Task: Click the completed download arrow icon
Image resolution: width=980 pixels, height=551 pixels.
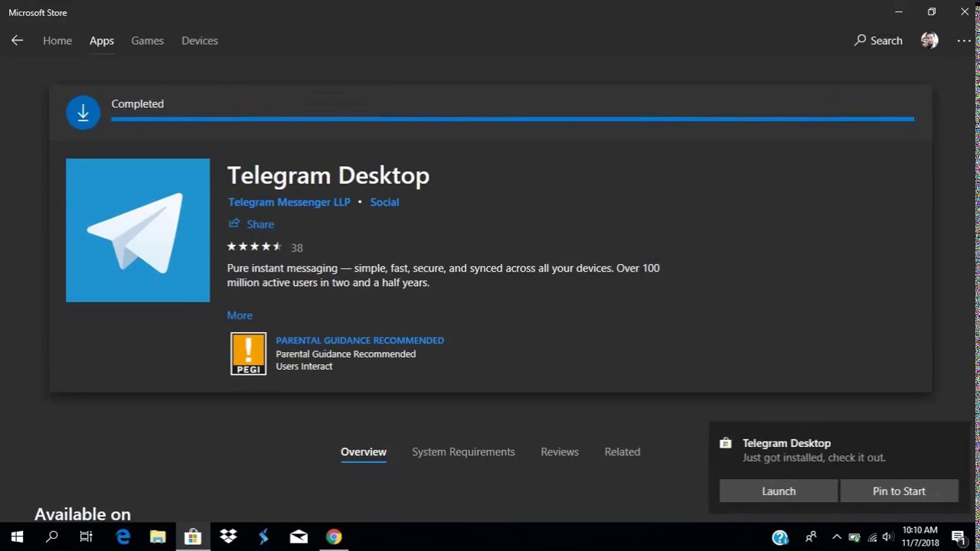Action: pyautogui.click(x=83, y=113)
